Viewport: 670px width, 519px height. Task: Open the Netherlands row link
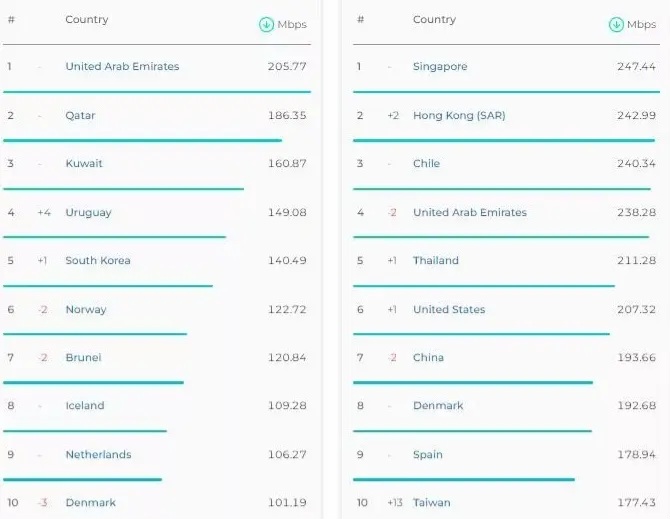(x=98, y=455)
